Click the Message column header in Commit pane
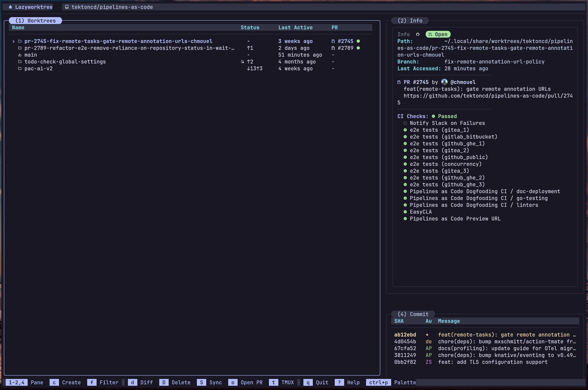This screenshot has height=390, width=588. (x=449, y=321)
